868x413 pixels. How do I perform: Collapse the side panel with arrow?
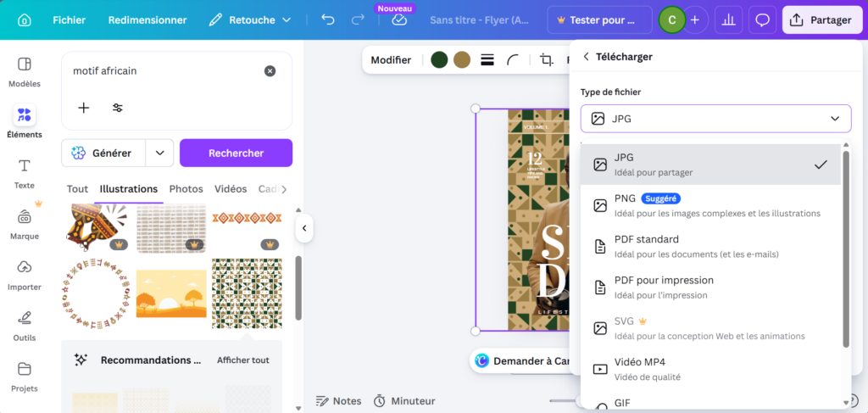coord(304,228)
